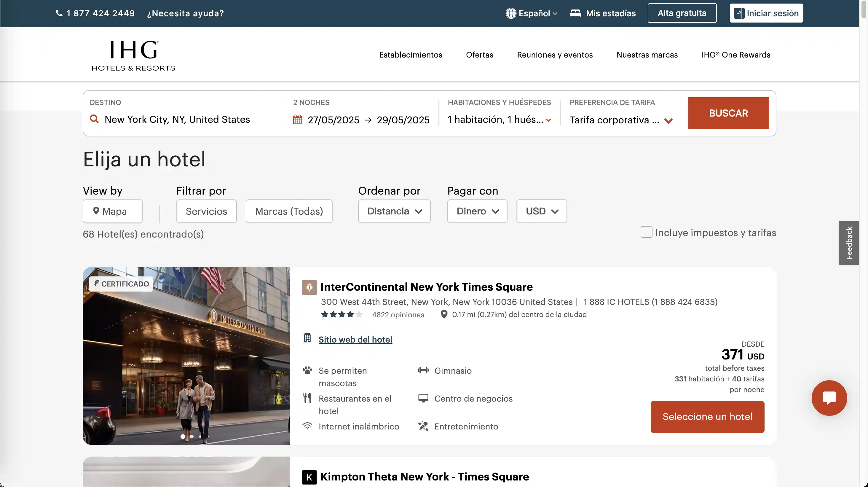Click the BUSCAR button

pyautogui.click(x=728, y=113)
